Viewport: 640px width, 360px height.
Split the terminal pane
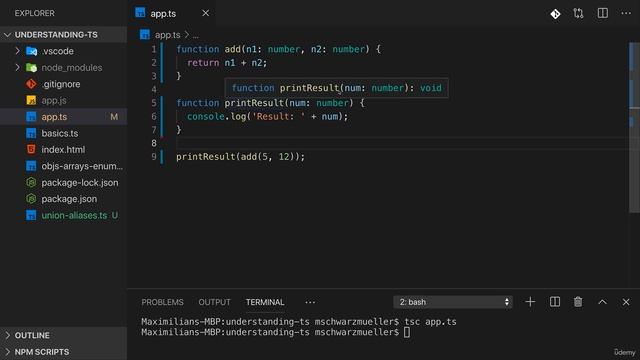click(555, 302)
